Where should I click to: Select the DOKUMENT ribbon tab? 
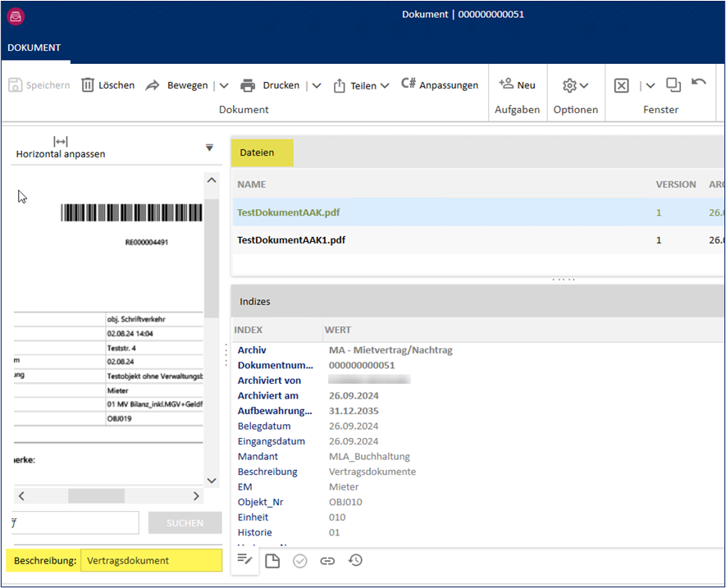[x=34, y=48]
